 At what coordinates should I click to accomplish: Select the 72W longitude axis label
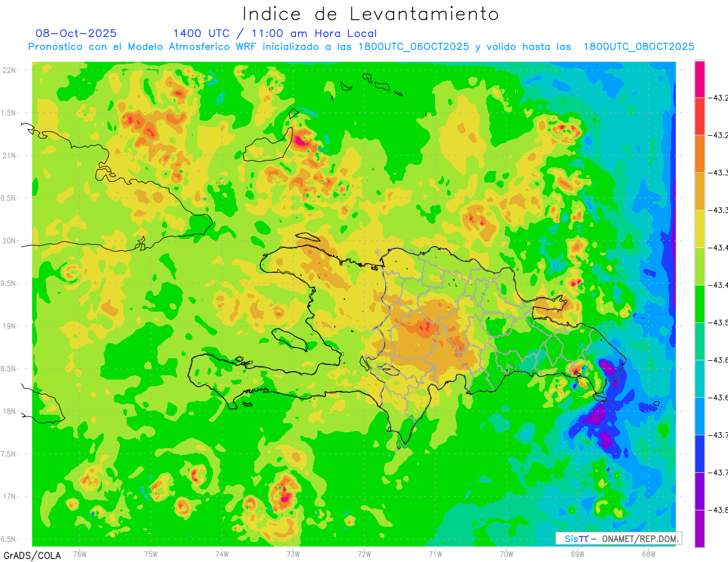click(x=364, y=554)
